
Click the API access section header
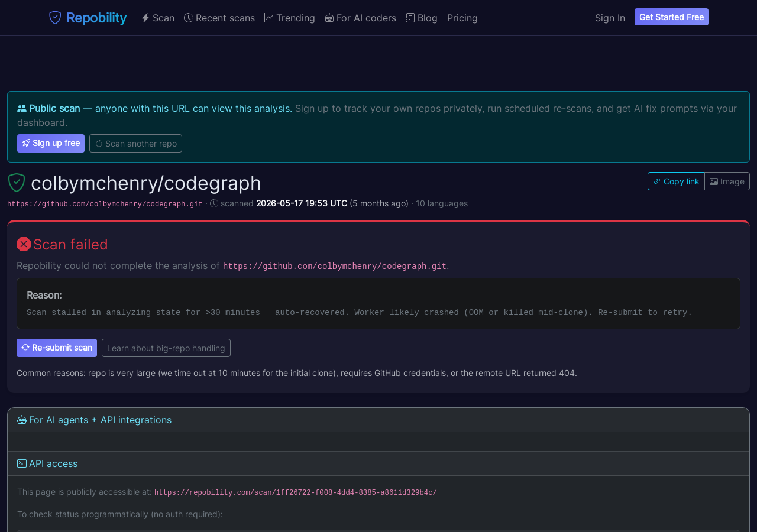(x=378, y=463)
